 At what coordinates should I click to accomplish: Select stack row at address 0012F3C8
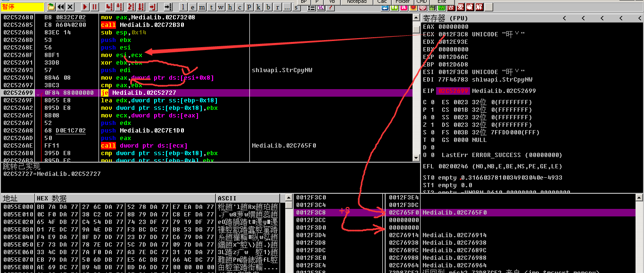tap(312, 213)
